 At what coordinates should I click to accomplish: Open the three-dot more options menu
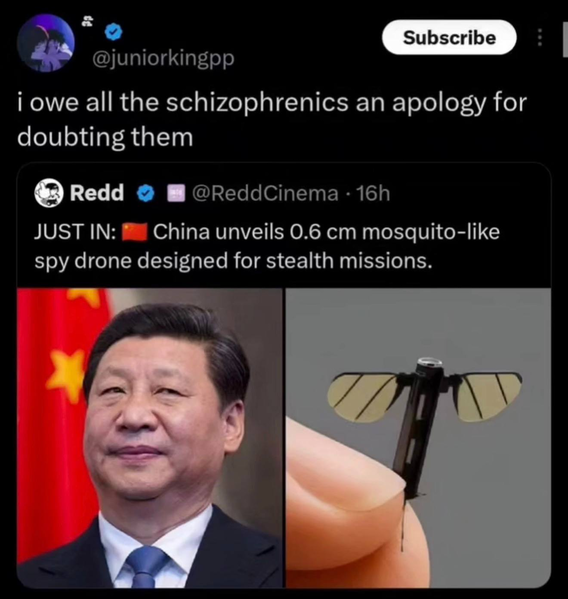(x=539, y=37)
